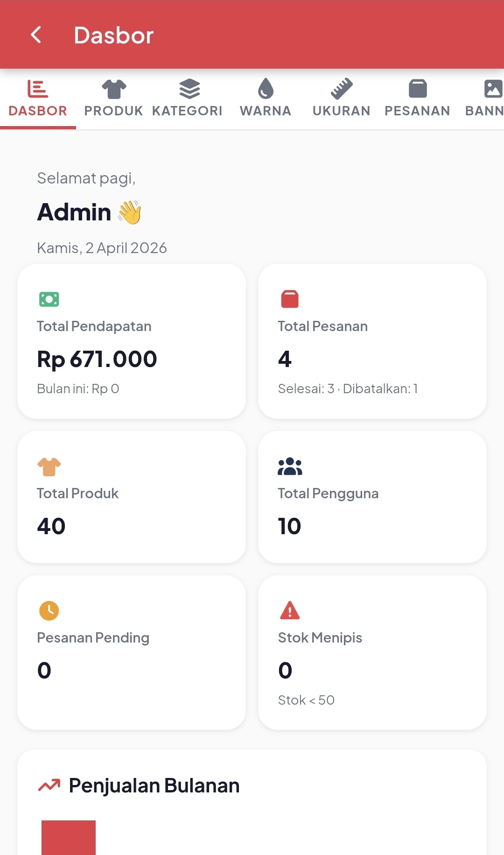The image size is (504, 855).
Task: Open WARNA via the droplet icon
Action: (266, 88)
